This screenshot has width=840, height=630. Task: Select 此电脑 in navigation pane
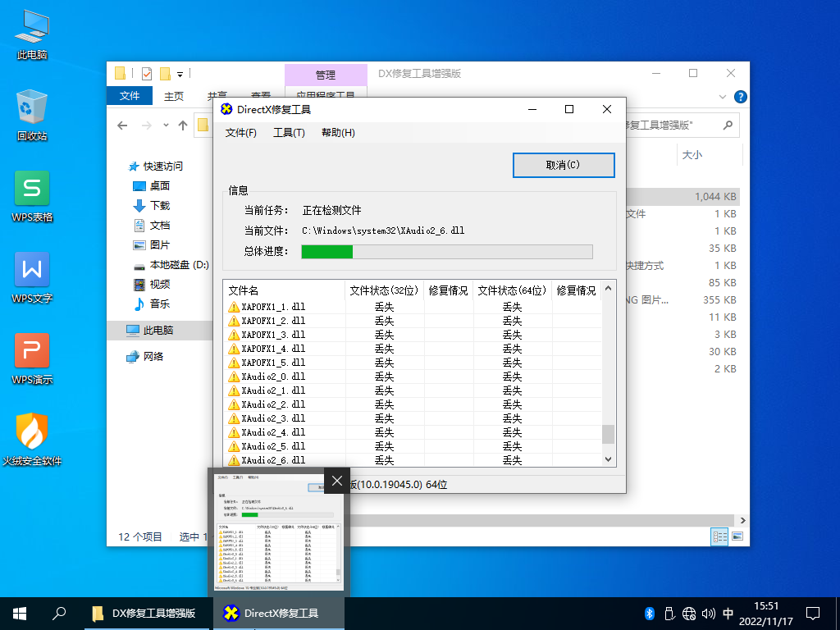tap(160, 331)
